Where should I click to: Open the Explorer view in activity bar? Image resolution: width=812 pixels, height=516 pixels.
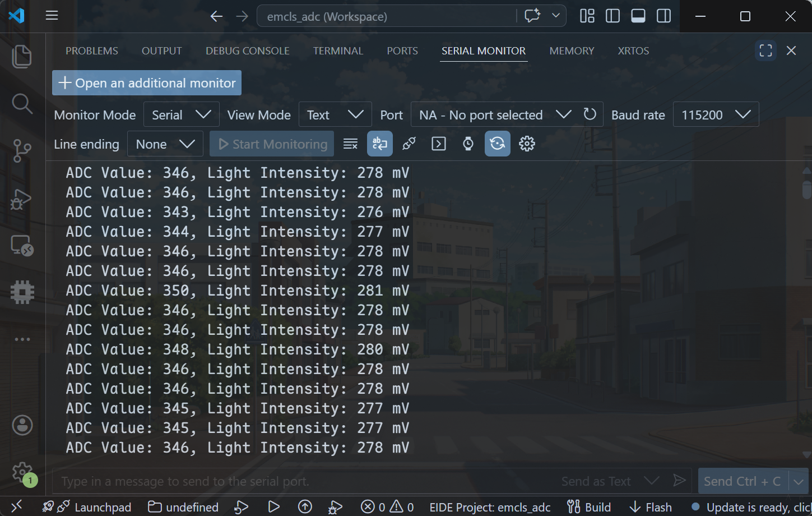coord(22,57)
